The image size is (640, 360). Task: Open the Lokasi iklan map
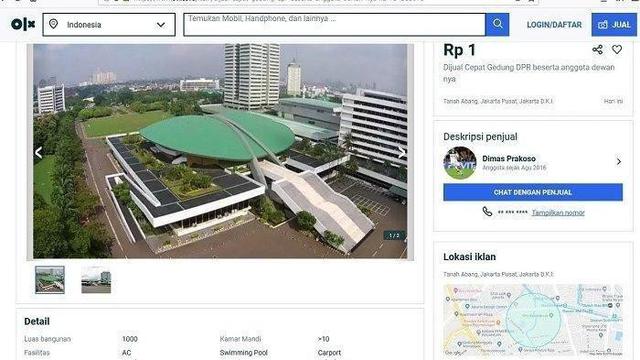(533, 320)
